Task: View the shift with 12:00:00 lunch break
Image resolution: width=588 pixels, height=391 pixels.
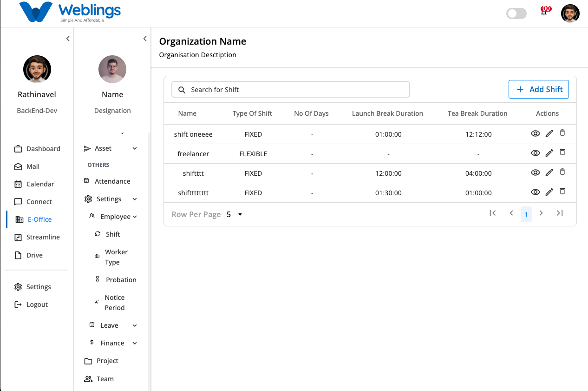Action: click(x=536, y=172)
